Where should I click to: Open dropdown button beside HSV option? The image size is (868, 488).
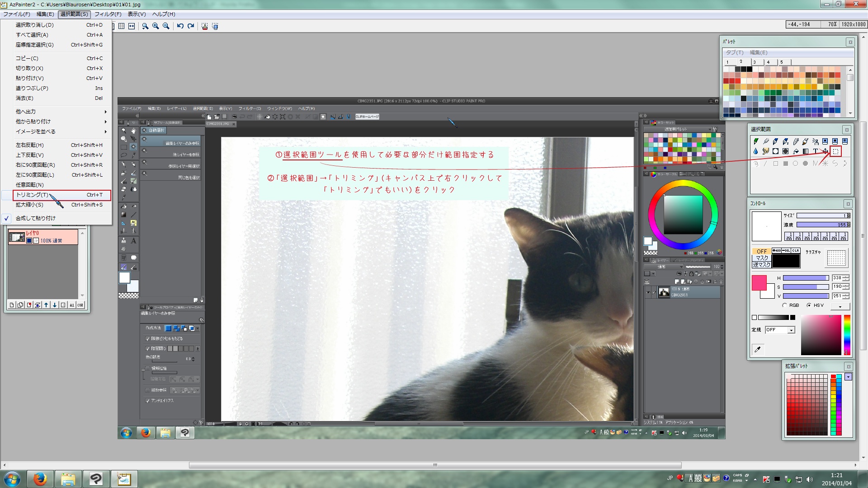pos(840,306)
